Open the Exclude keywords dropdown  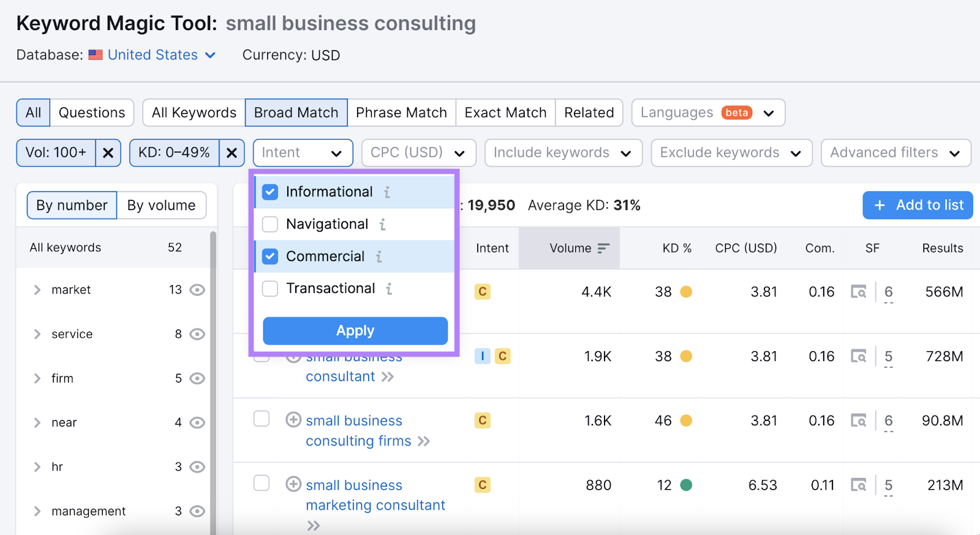point(732,153)
